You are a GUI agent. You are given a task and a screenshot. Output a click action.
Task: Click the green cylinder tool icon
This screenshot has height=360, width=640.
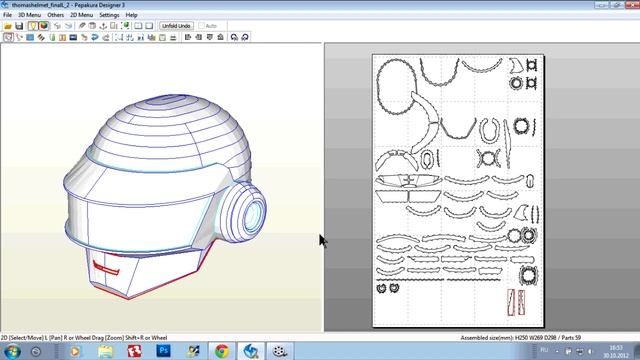tap(52, 37)
